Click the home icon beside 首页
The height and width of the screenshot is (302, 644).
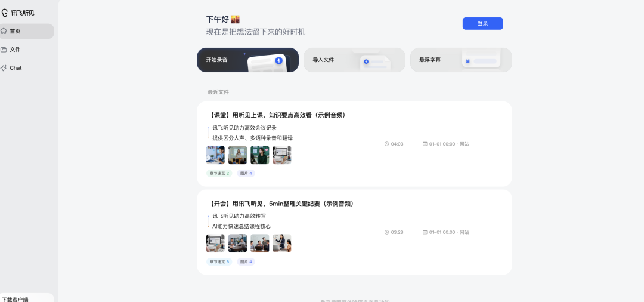tap(4, 31)
